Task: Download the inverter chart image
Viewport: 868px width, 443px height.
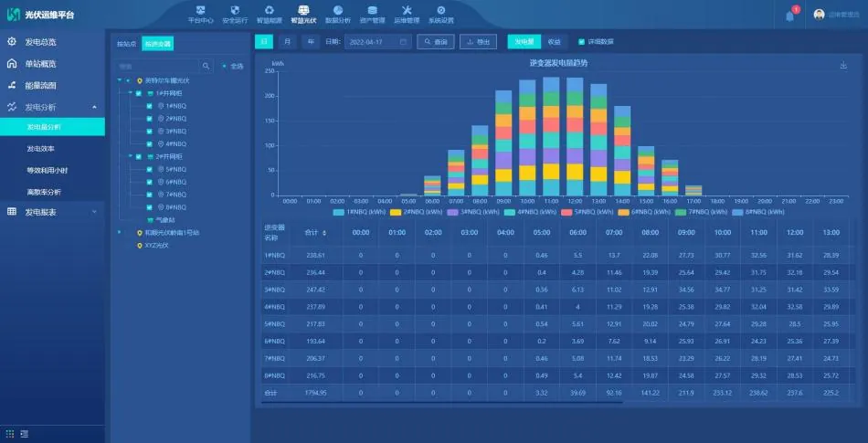Action: pyautogui.click(x=843, y=65)
